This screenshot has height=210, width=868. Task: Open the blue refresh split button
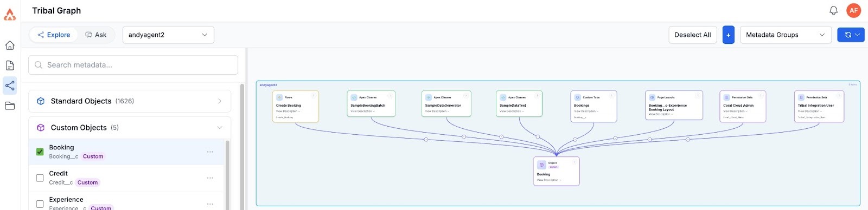click(x=851, y=35)
